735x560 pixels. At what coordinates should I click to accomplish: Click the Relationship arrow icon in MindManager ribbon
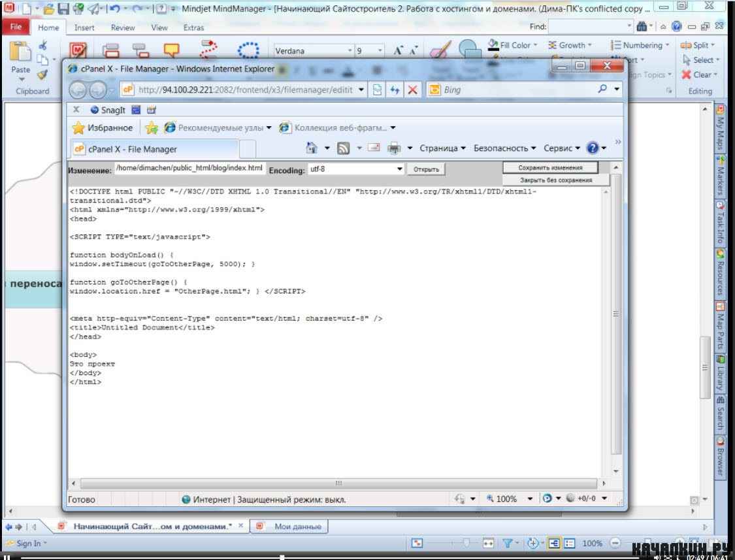point(208,48)
